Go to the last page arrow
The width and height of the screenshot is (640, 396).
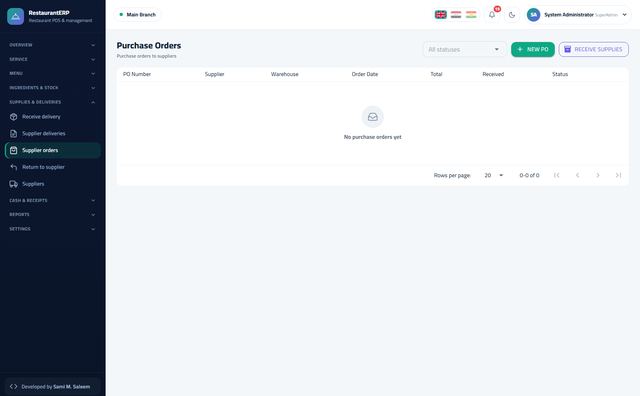coord(618,175)
